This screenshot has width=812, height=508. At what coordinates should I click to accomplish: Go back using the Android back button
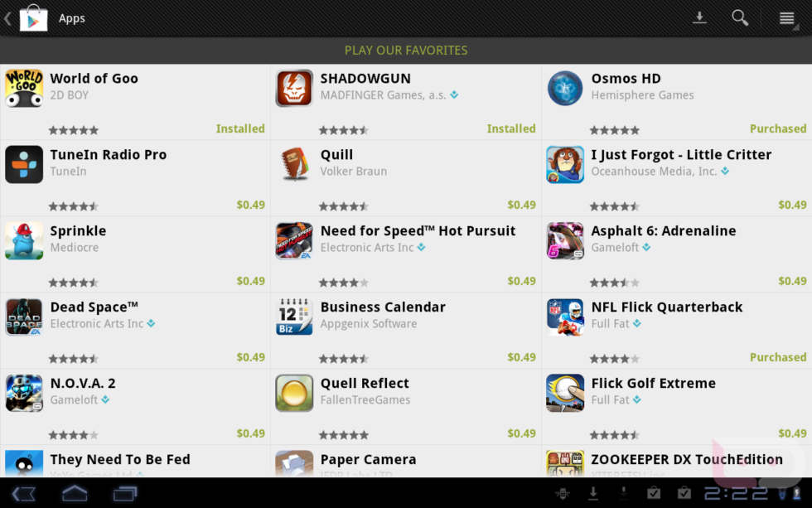[23, 494]
